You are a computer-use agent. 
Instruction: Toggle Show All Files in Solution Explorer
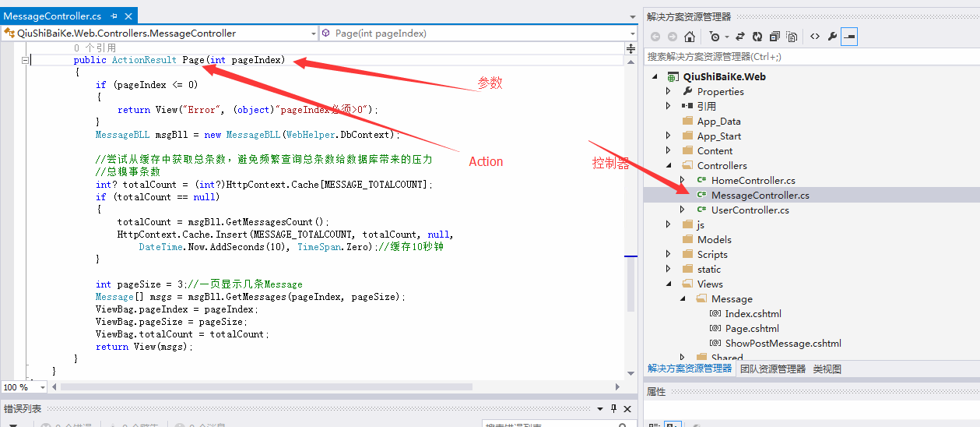[792, 37]
